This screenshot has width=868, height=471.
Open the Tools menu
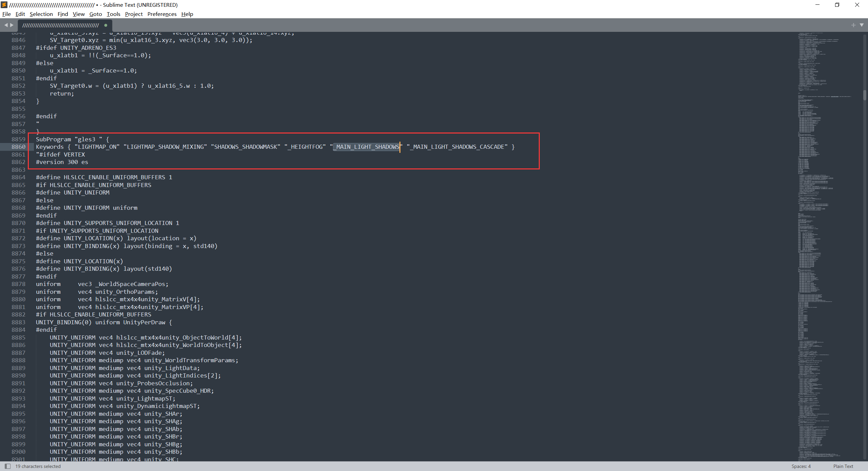pos(114,14)
